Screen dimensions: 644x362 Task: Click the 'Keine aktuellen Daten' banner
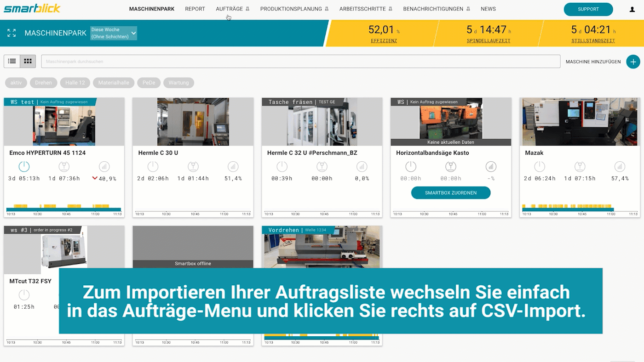coord(451,142)
